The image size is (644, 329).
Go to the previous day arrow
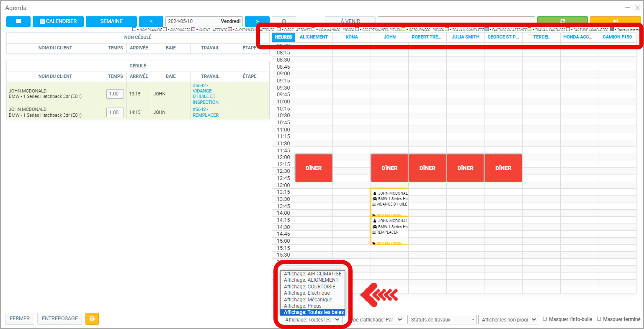click(x=151, y=21)
